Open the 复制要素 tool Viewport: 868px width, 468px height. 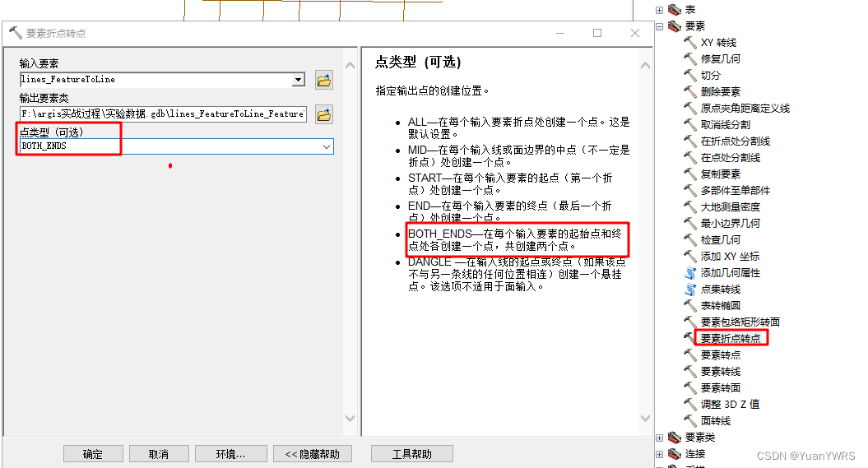point(720,174)
